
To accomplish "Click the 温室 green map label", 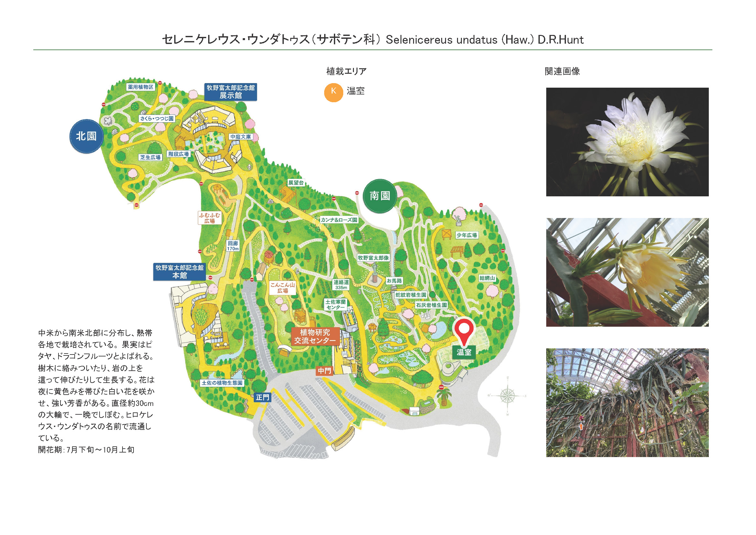I will pos(463,352).
